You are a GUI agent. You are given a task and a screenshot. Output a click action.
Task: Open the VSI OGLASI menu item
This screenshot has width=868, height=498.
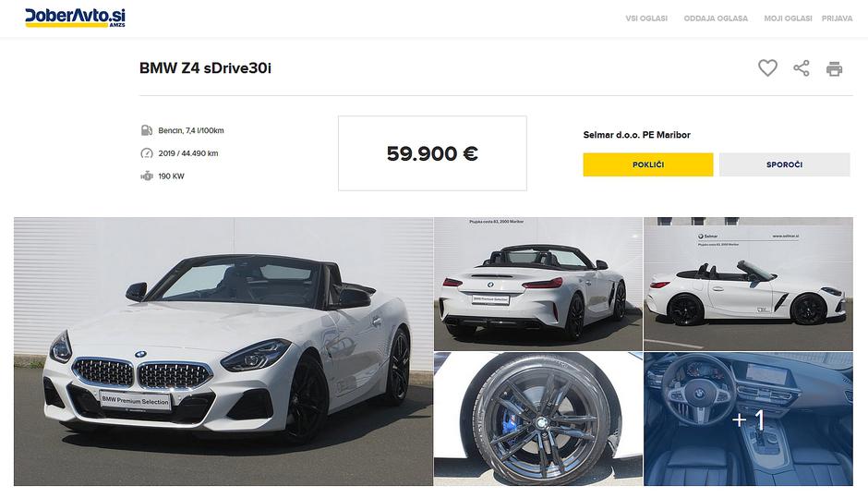(x=646, y=18)
